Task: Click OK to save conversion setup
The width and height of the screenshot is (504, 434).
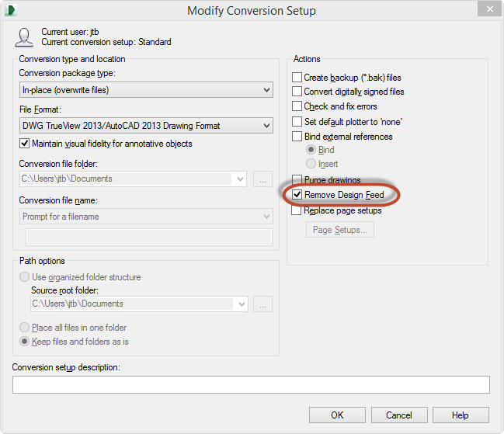Action: [337, 415]
